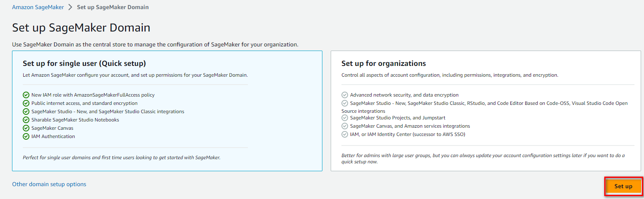Select the Set up for organizations card
The image size is (644, 199).
tap(486, 111)
